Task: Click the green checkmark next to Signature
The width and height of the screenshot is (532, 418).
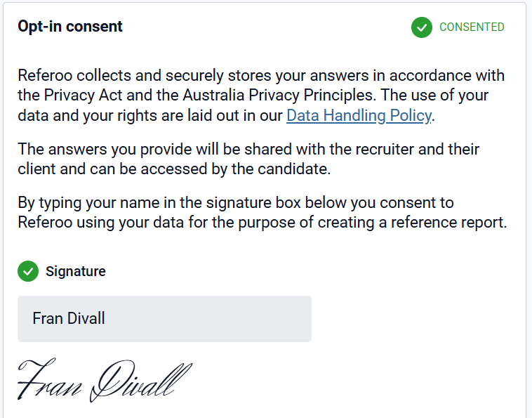Action: point(28,271)
